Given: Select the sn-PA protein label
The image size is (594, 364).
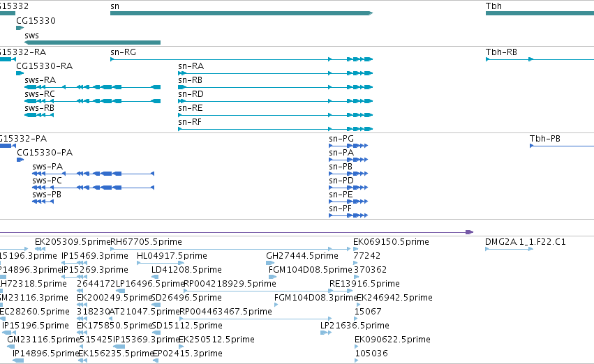Looking at the screenshot, I should (x=341, y=153).
